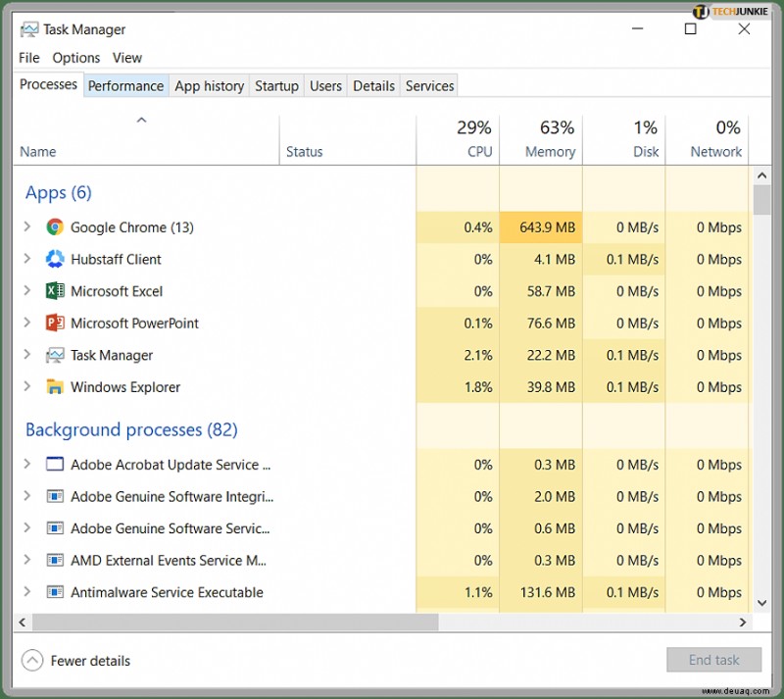
Task: Select Antimalware Service Executable name text
Action: pos(167,592)
